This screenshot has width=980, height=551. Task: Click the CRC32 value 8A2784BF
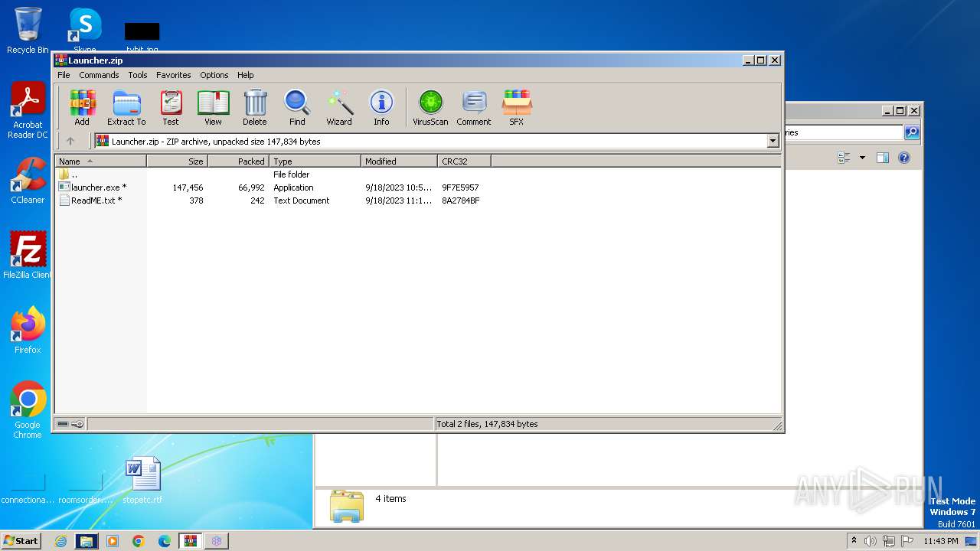click(461, 201)
